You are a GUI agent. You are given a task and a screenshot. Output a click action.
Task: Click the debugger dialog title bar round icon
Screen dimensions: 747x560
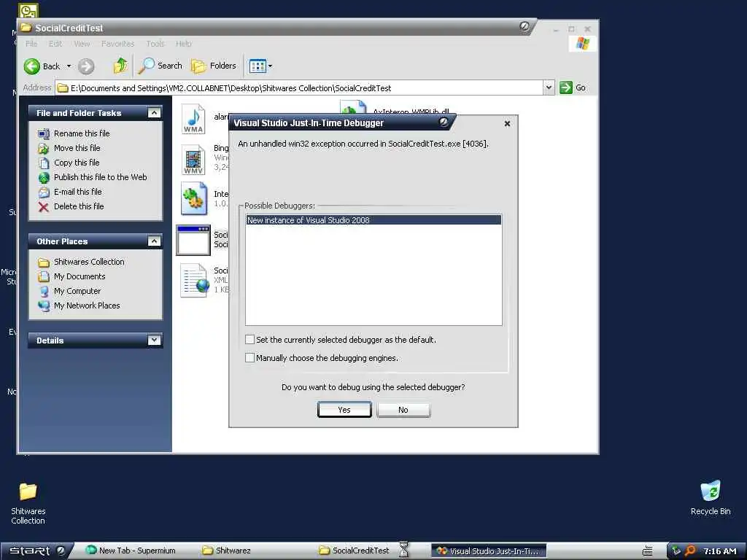pos(444,122)
